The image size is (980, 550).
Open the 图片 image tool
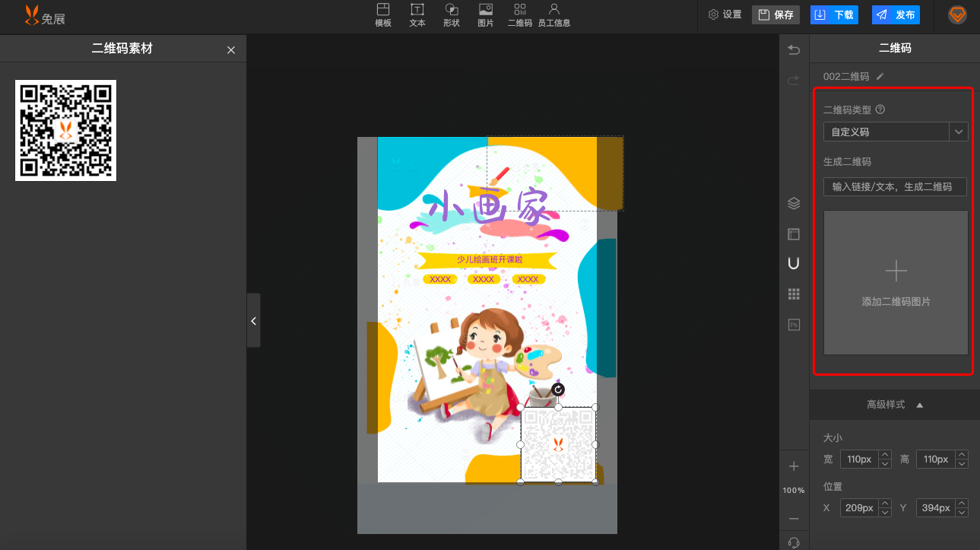486,15
